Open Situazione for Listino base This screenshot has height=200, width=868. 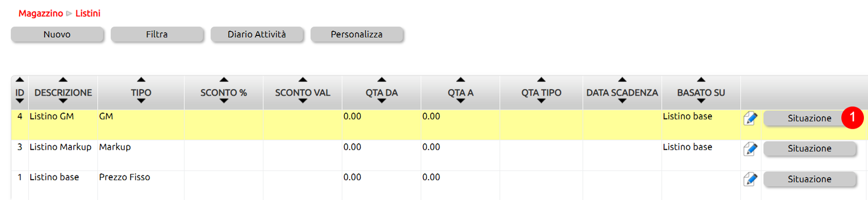tap(810, 179)
